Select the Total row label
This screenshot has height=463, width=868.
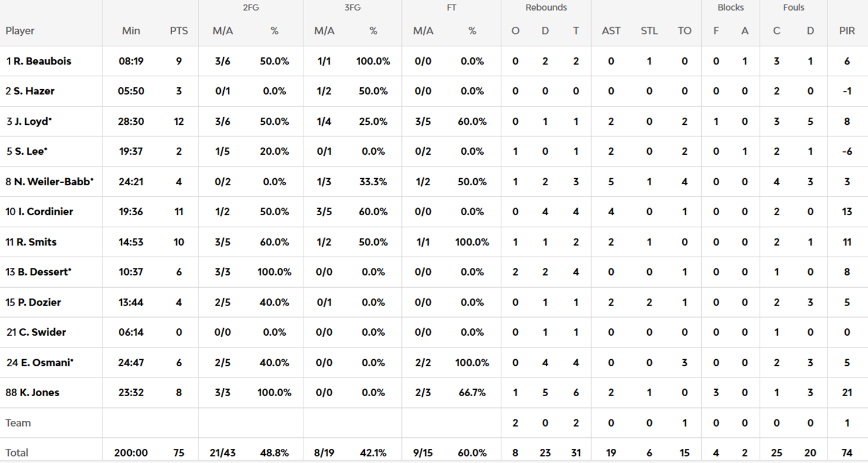[17, 452]
